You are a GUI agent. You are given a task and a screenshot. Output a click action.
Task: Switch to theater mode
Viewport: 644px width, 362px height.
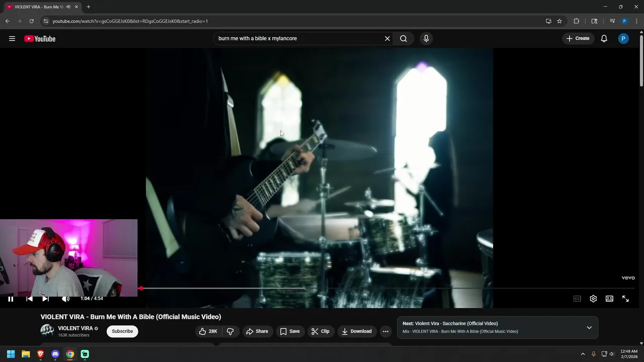(609, 299)
